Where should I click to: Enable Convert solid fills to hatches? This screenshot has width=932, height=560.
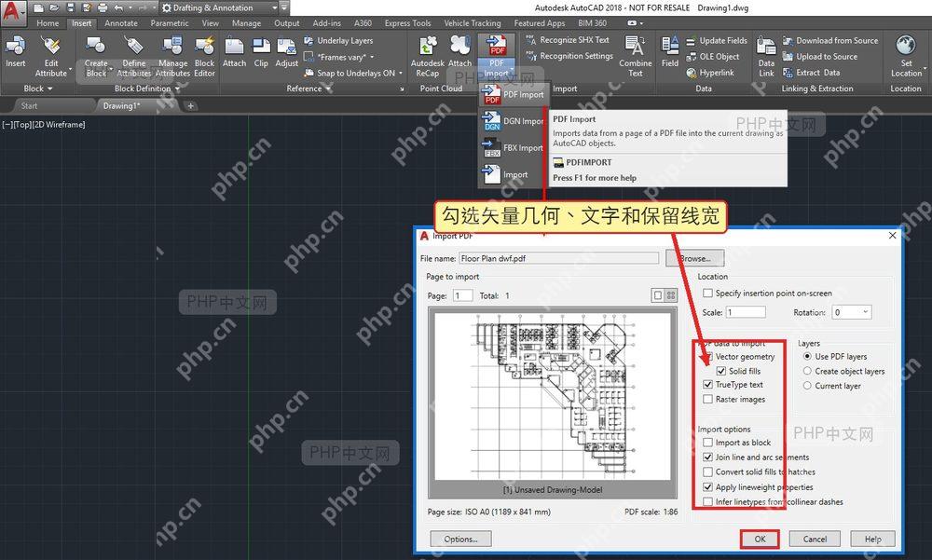point(708,472)
